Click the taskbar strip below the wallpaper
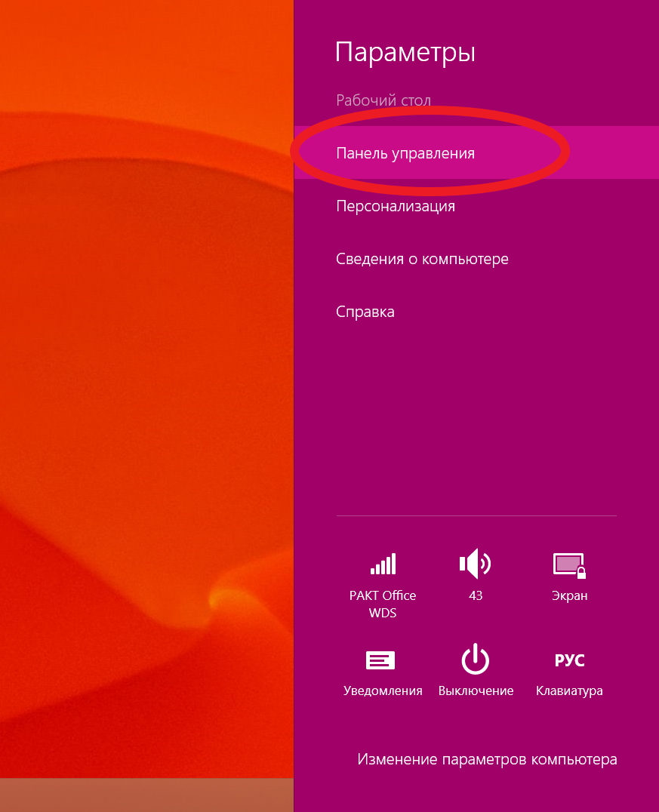 point(143,795)
